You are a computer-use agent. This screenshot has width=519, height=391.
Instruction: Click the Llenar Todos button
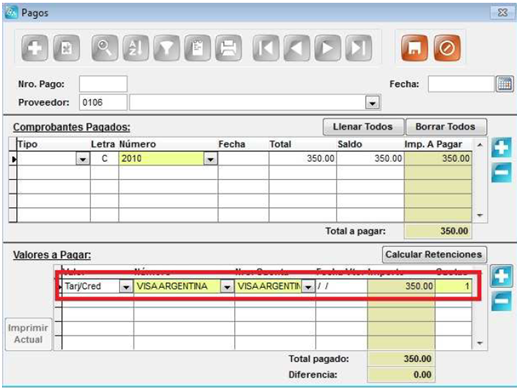point(363,127)
